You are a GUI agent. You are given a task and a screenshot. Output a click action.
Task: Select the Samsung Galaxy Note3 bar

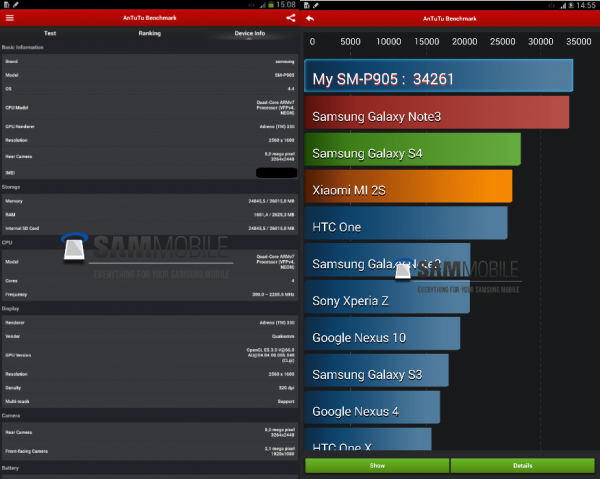click(437, 112)
